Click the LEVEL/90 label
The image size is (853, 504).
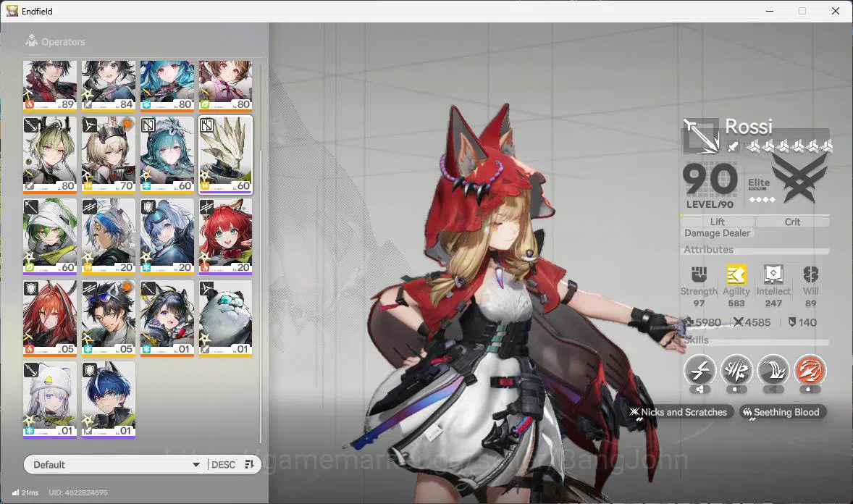tap(710, 205)
